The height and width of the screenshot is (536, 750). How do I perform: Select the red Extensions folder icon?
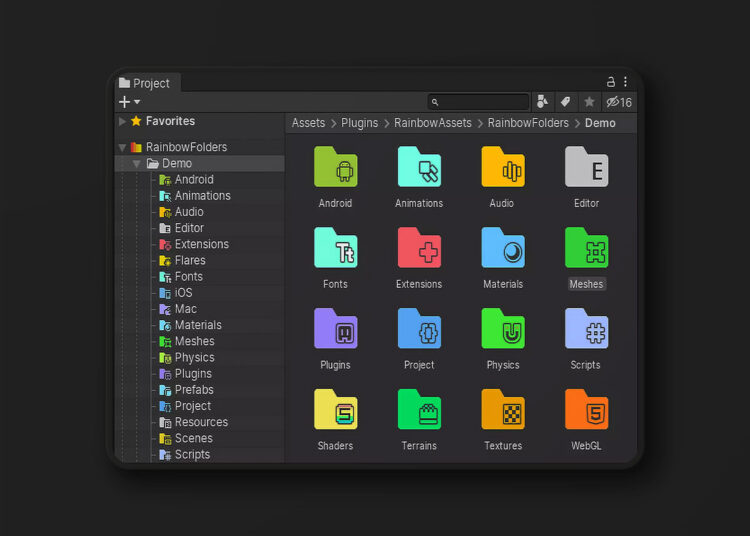coord(419,248)
